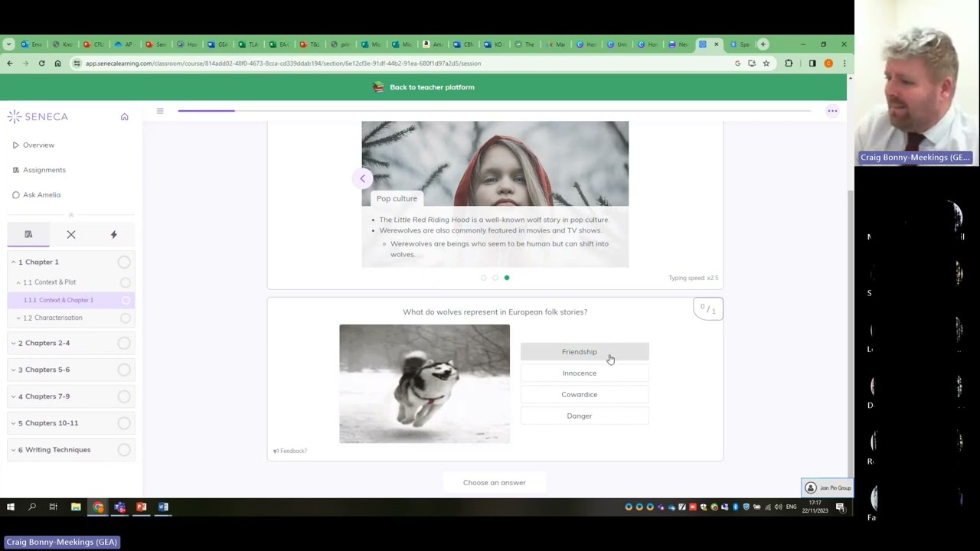Toggle Chapter 1 progress circle

tap(124, 262)
